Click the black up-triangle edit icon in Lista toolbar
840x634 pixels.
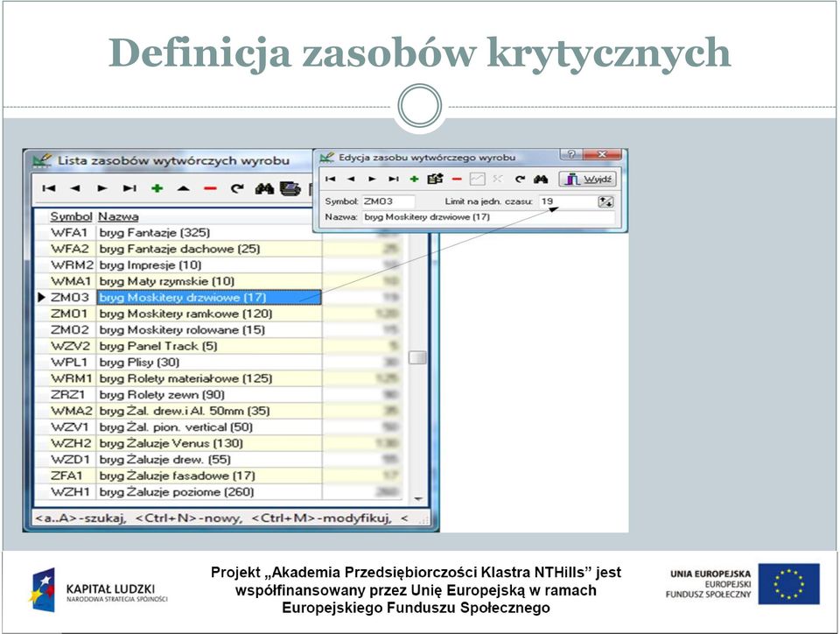coord(184,188)
